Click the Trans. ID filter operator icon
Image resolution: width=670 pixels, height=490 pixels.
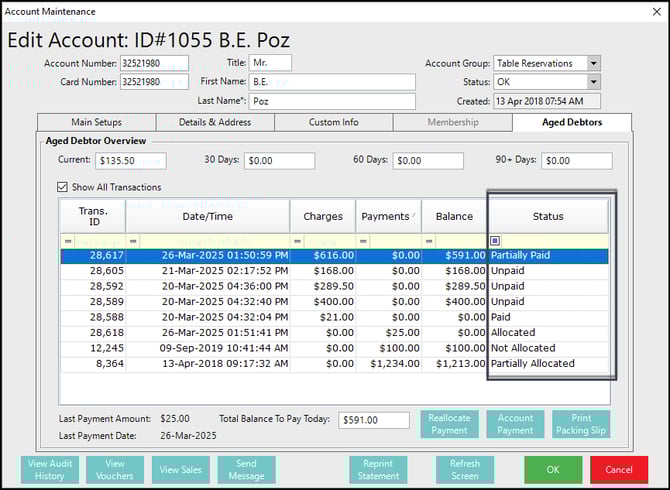pos(68,241)
